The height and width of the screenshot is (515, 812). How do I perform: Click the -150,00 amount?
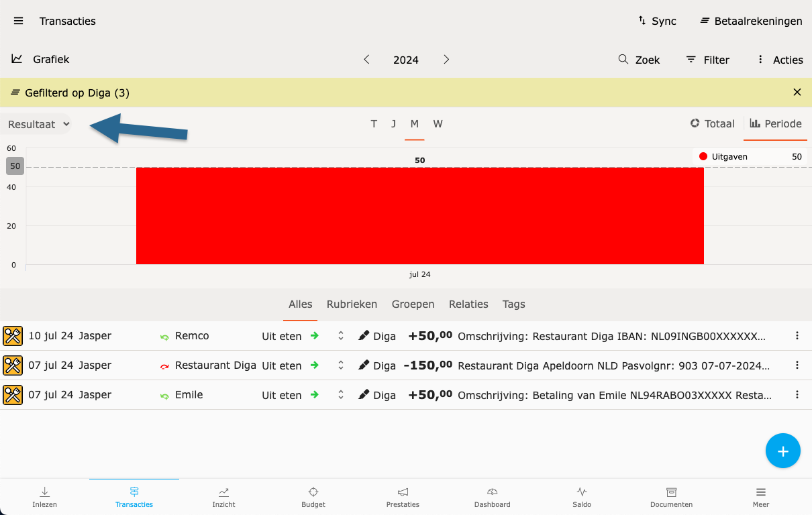point(427,365)
